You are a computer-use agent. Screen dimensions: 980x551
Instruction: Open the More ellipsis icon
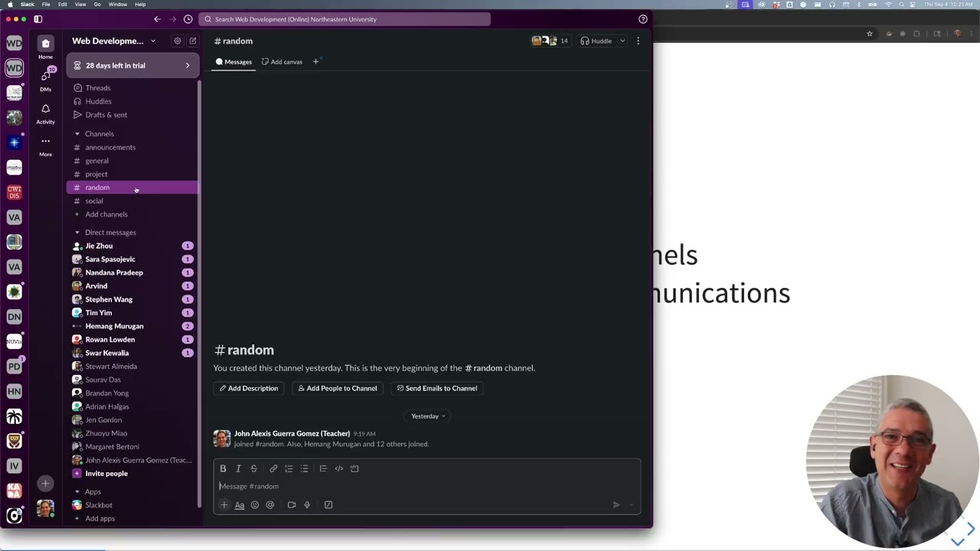coord(45,141)
